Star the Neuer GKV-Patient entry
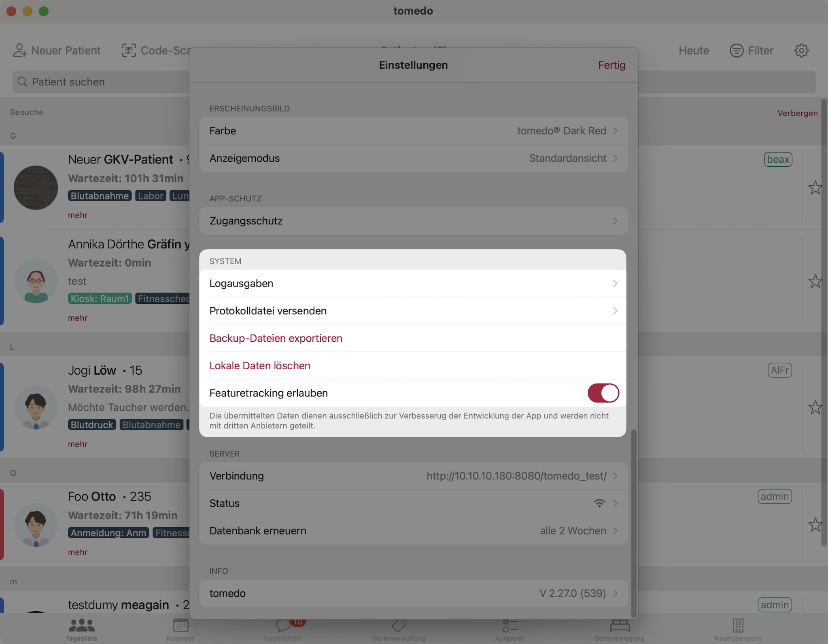 pos(815,188)
